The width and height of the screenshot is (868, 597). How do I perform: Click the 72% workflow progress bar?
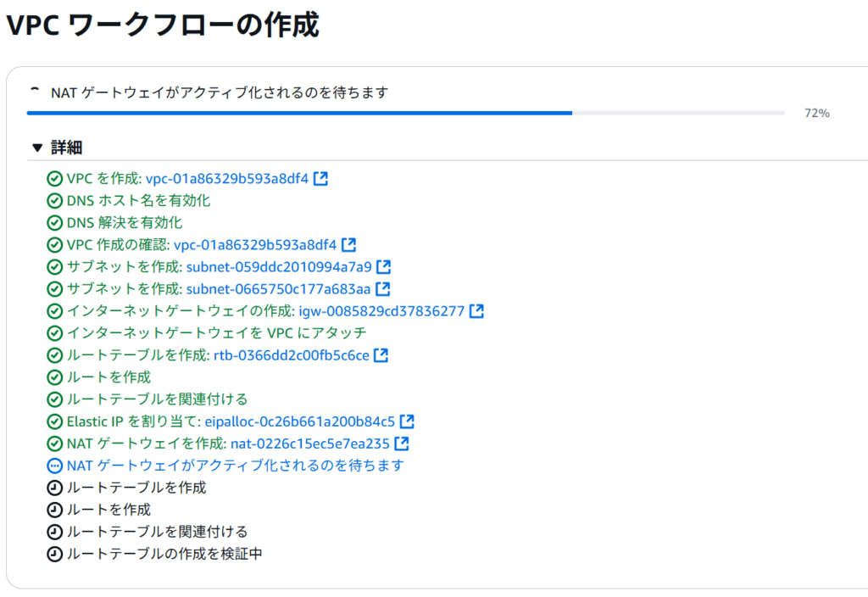click(x=405, y=113)
